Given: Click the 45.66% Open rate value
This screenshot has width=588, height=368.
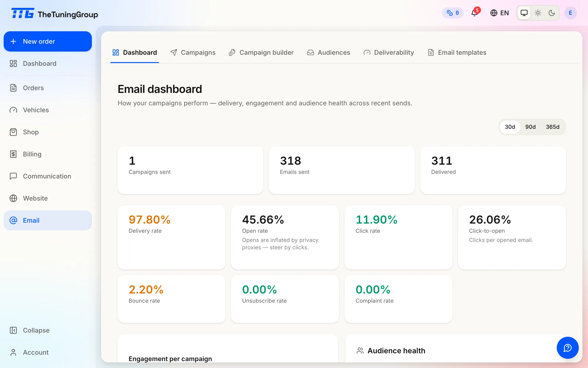Looking at the screenshot, I should (263, 220).
